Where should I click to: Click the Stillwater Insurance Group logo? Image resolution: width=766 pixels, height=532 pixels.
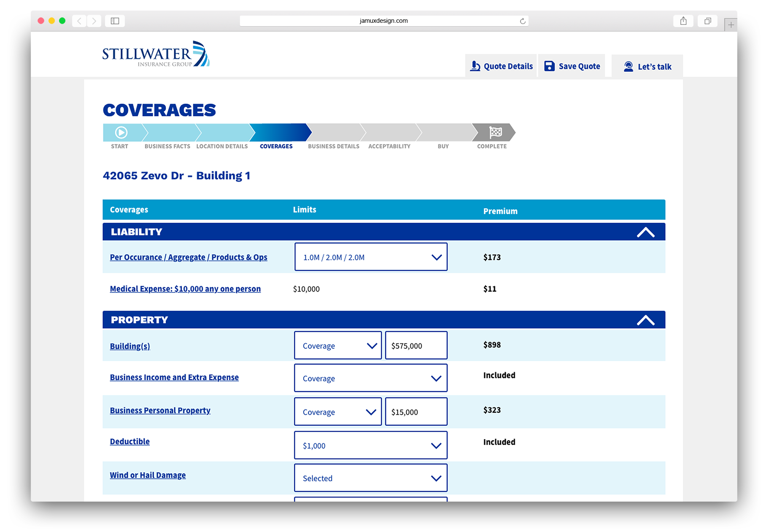pos(156,54)
